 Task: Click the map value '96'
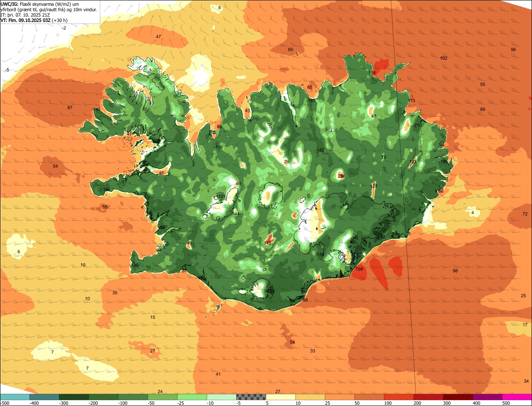pos(513,49)
